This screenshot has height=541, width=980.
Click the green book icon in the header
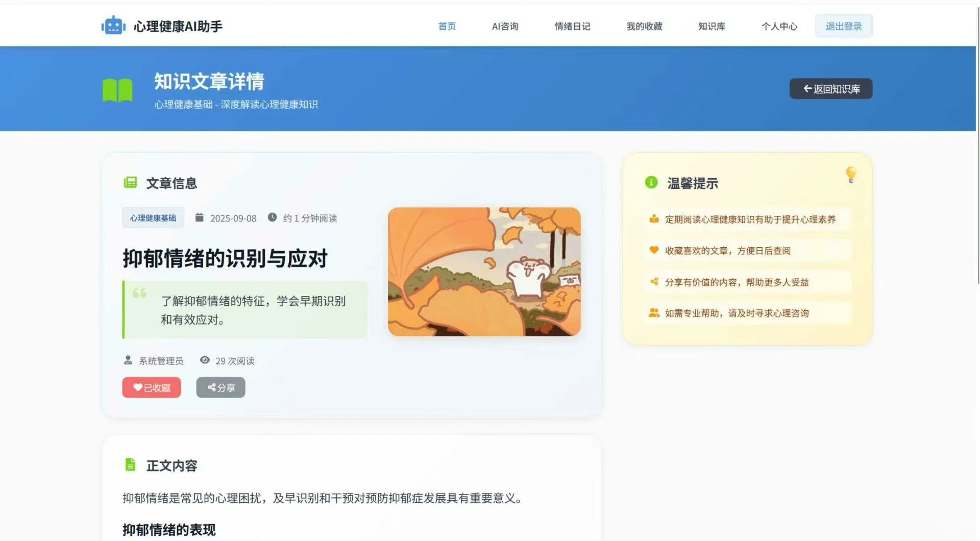[117, 89]
